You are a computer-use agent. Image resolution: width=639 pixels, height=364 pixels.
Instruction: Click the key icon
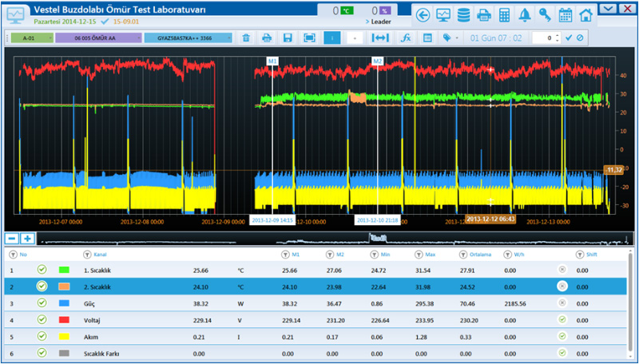coord(545,15)
